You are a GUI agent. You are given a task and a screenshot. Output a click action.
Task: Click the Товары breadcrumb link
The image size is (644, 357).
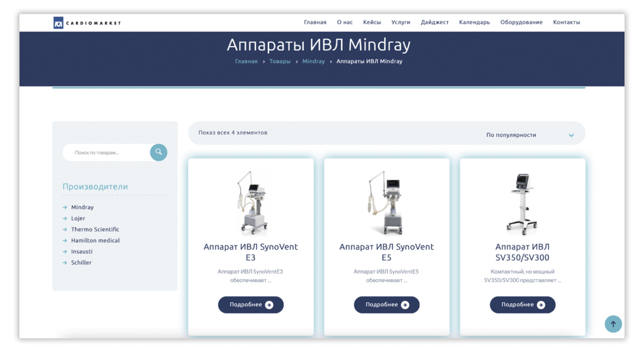tap(280, 61)
